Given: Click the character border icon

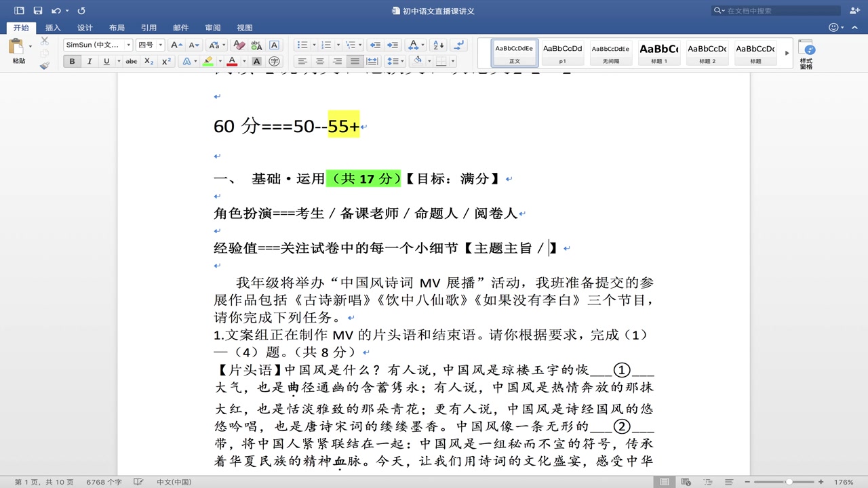Looking at the screenshot, I should tap(274, 45).
